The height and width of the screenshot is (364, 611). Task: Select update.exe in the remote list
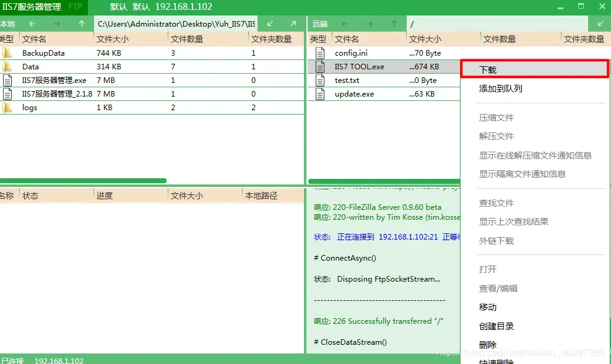[354, 94]
